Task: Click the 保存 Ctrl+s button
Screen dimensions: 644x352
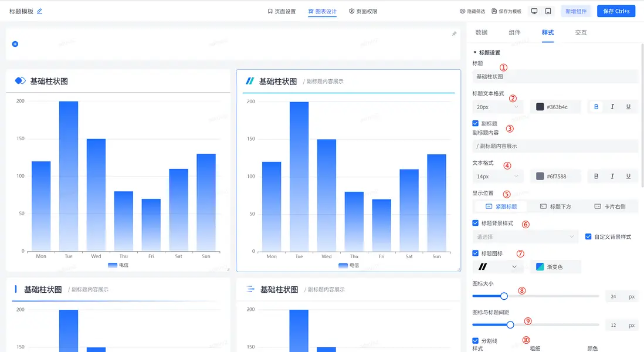Action: click(x=616, y=11)
